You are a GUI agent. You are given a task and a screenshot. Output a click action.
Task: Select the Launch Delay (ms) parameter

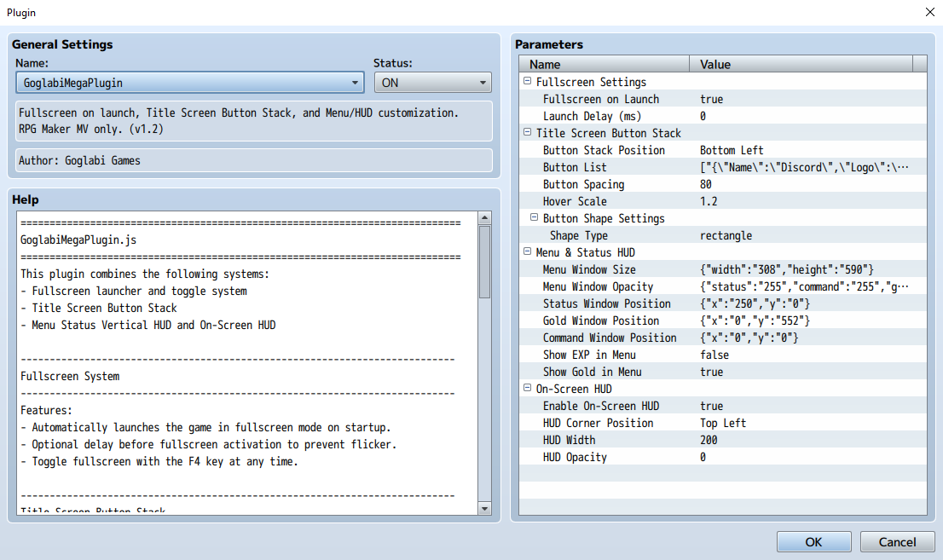(x=599, y=116)
